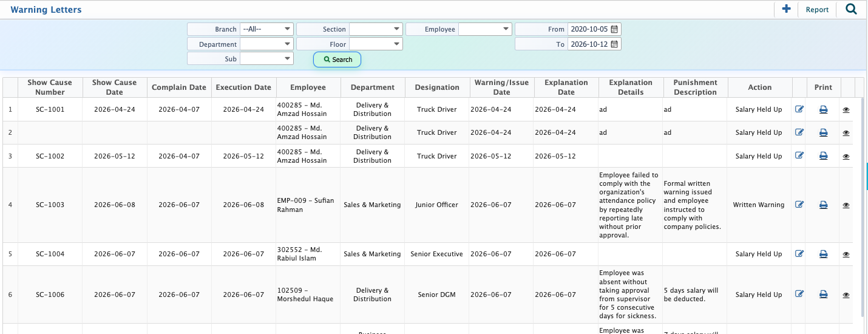Expand the Department dropdown filter
This screenshot has height=334, width=868.
[x=266, y=44]
